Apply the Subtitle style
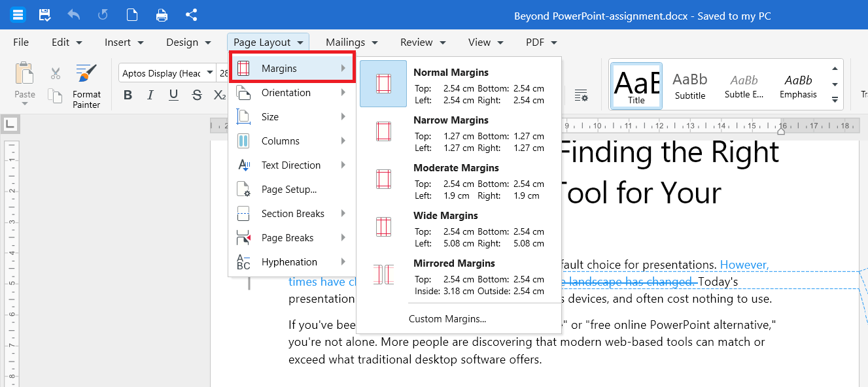Image resolution: width=868 pixels, height=387 pixels. click(690, 86)
